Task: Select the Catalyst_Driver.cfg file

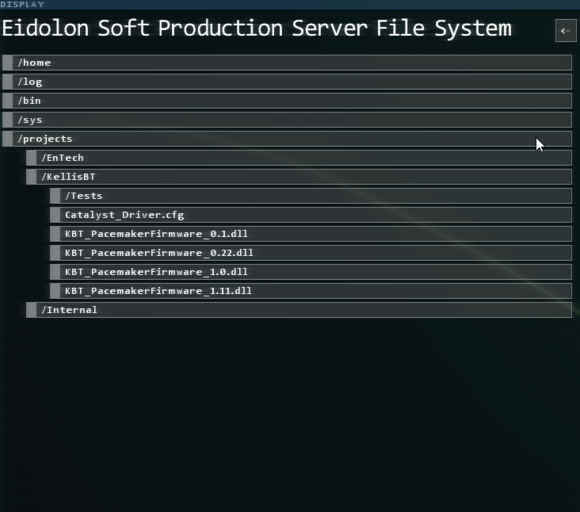Action: 311,215
